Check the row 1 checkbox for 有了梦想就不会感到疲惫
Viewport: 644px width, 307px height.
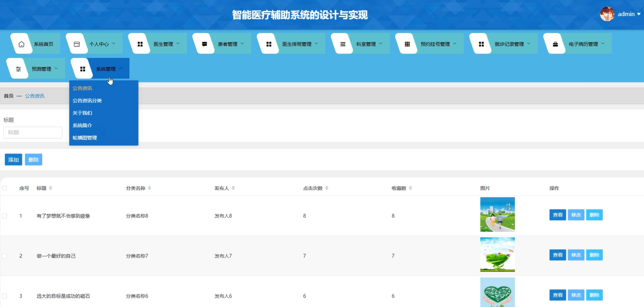(5, 216)
